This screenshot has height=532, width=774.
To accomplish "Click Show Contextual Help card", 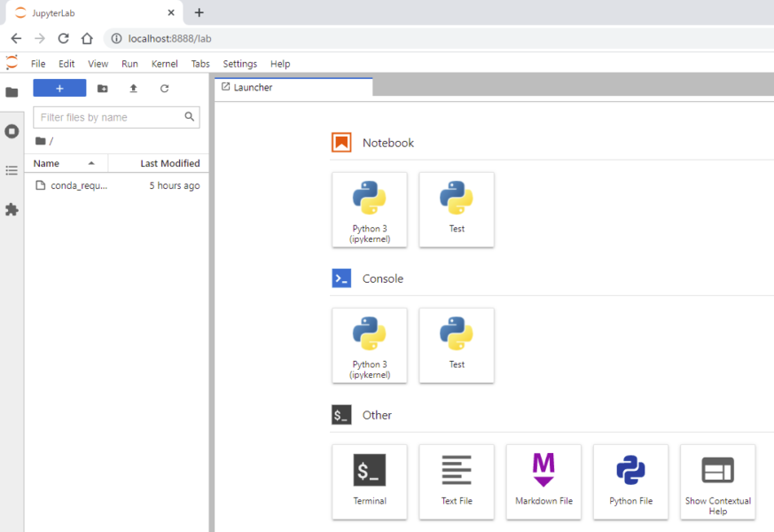I will [x=717, y=481].
